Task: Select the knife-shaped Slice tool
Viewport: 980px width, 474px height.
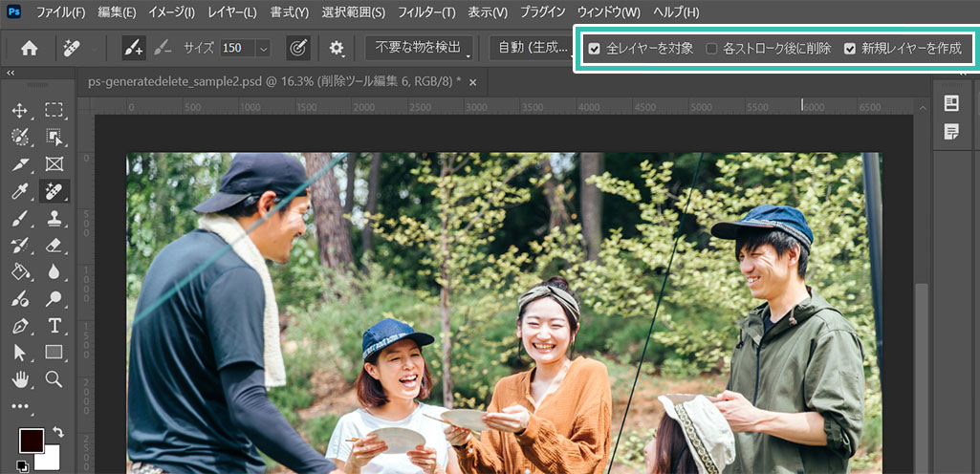Action: (20, 164)
